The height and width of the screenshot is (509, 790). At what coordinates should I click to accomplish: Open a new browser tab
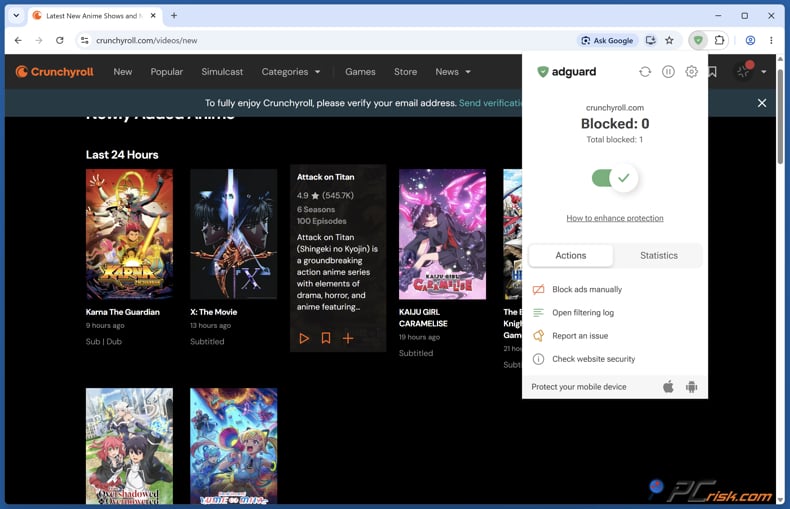pyautogui.click(x=174, y=16)
